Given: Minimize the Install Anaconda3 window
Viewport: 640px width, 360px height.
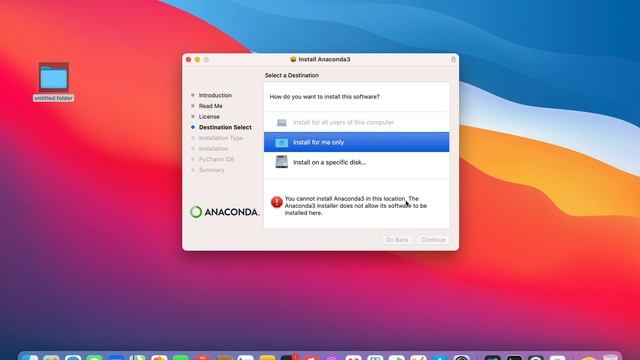Looking at the screenshot, I should click(198, 60).
